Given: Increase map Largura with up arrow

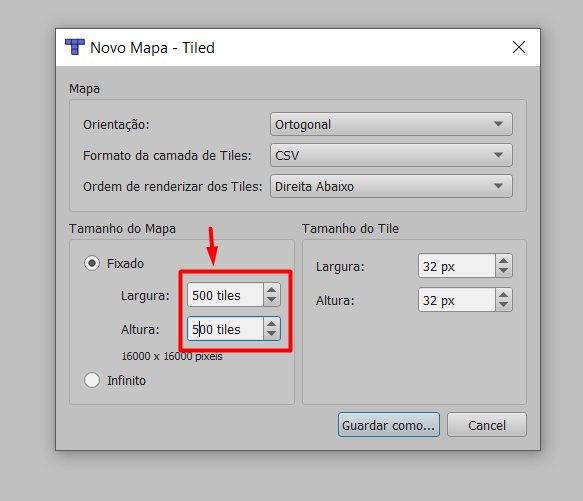Looking at the screenshot, I should 272,289.
